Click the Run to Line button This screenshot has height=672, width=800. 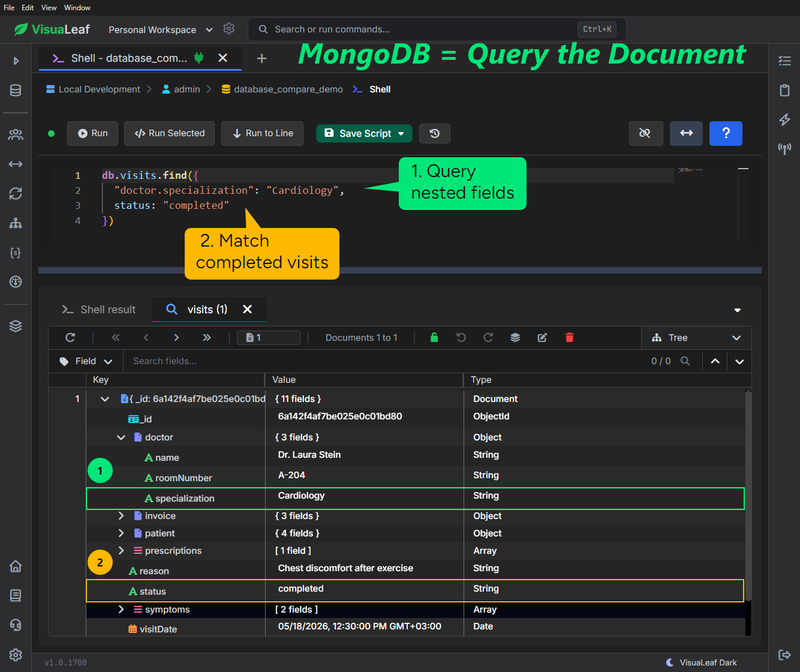coord(263,133)
